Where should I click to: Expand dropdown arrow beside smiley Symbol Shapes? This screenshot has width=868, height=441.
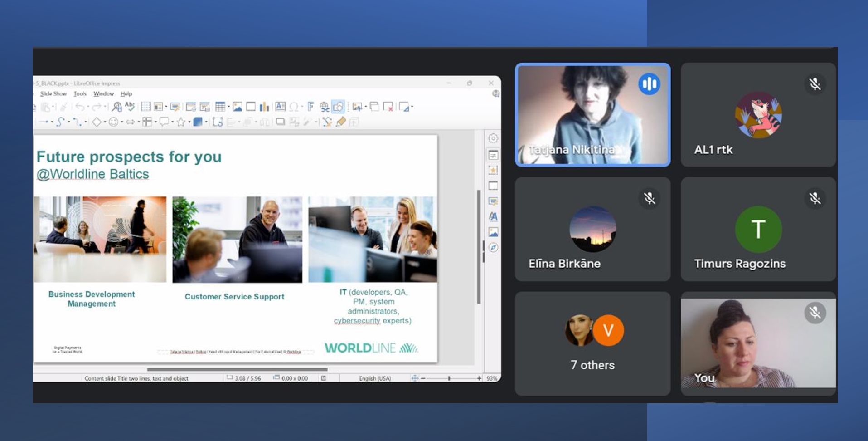pos(122,122)
